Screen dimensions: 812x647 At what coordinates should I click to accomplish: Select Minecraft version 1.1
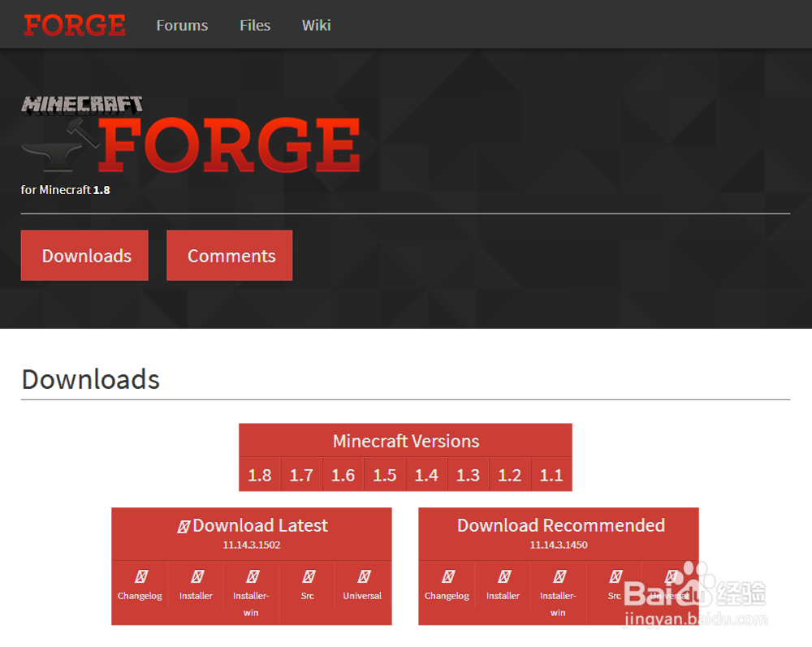click(x=551, y=475)
